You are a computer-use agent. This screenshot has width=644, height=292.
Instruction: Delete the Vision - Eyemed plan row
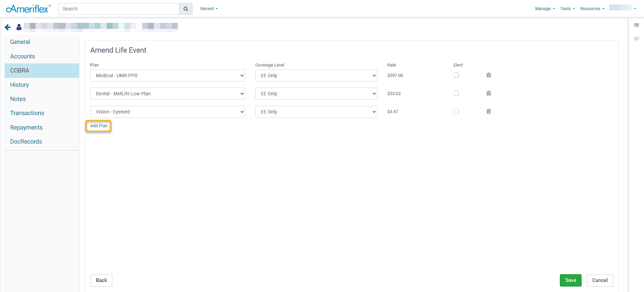pyautogui.click(x=489, y=112)
